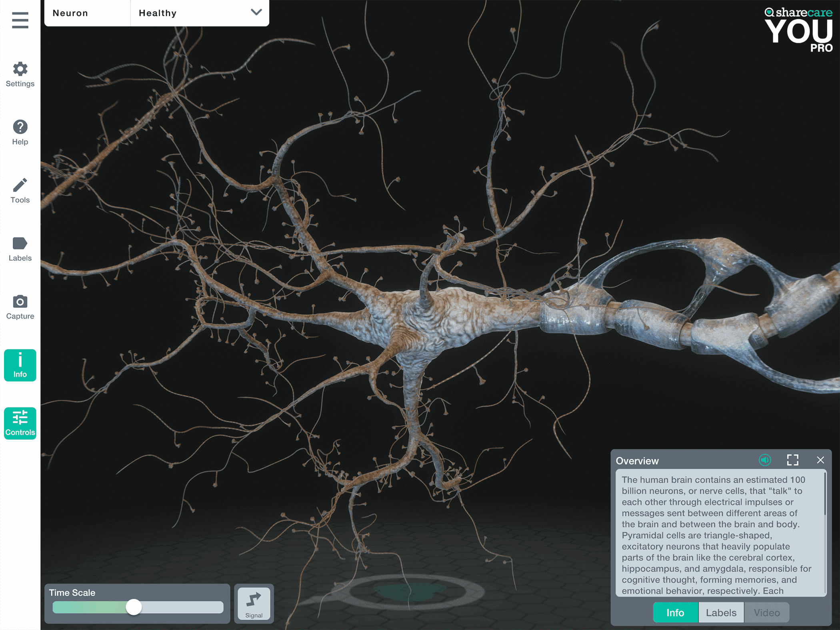
Task: Select the Info tab in Overview panel
Action: click(675, 612)
